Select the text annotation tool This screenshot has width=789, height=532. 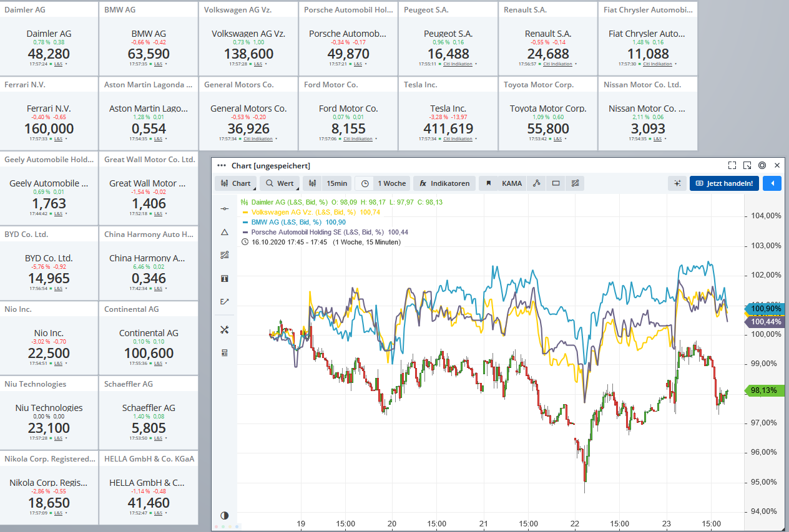tap(225, 278)
